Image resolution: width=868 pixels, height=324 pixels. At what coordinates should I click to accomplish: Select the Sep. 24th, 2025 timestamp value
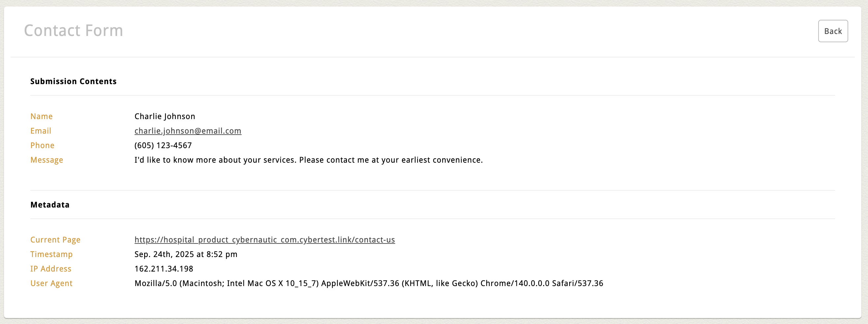pyautogui.click(x=186, y=254)
